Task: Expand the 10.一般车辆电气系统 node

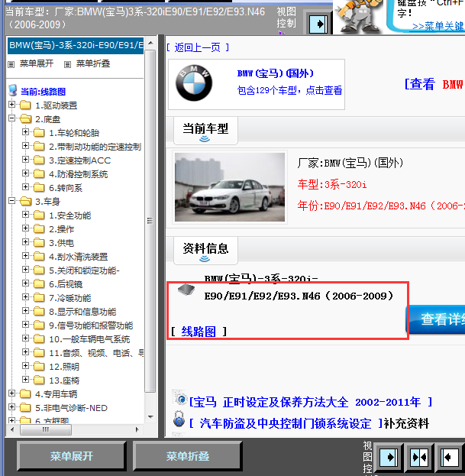Action: pyautogui.click(x=25, y=338)
